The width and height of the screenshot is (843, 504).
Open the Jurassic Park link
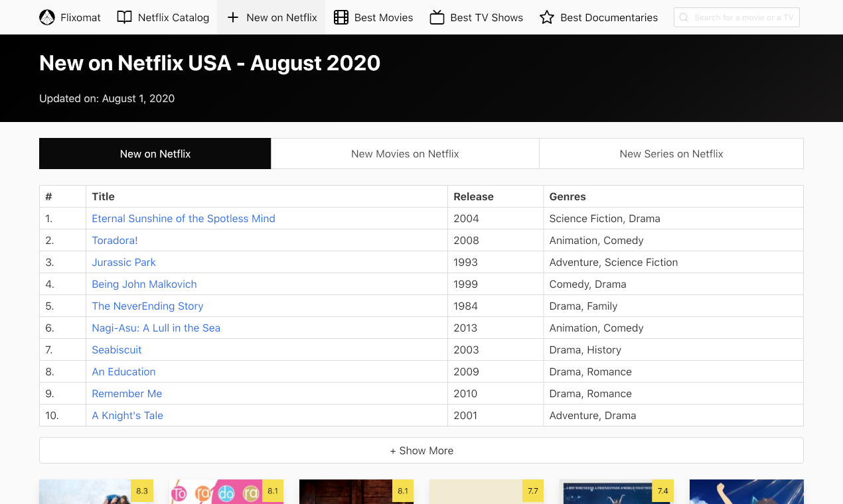pyautogui.click(x=123, y=262)
